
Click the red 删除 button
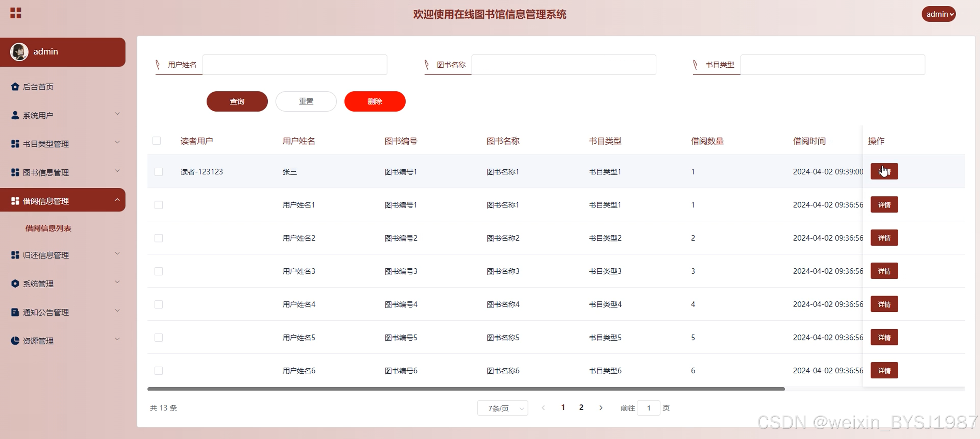pos(375,101)
